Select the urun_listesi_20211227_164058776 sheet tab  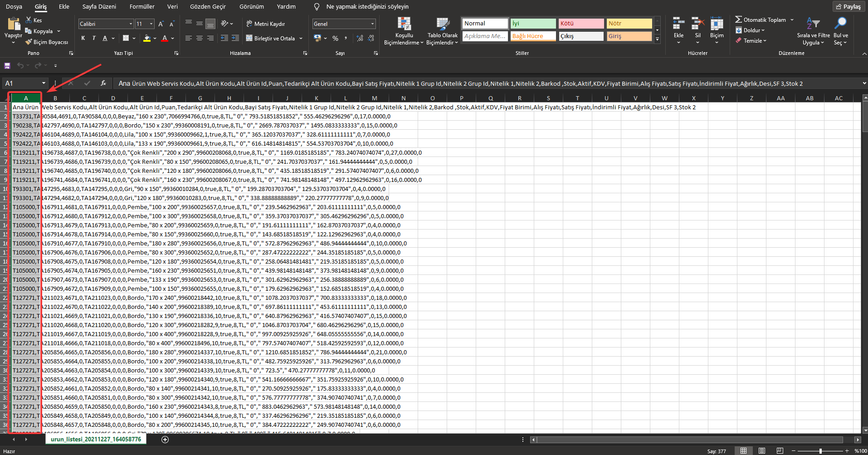(x=96, y=439)
